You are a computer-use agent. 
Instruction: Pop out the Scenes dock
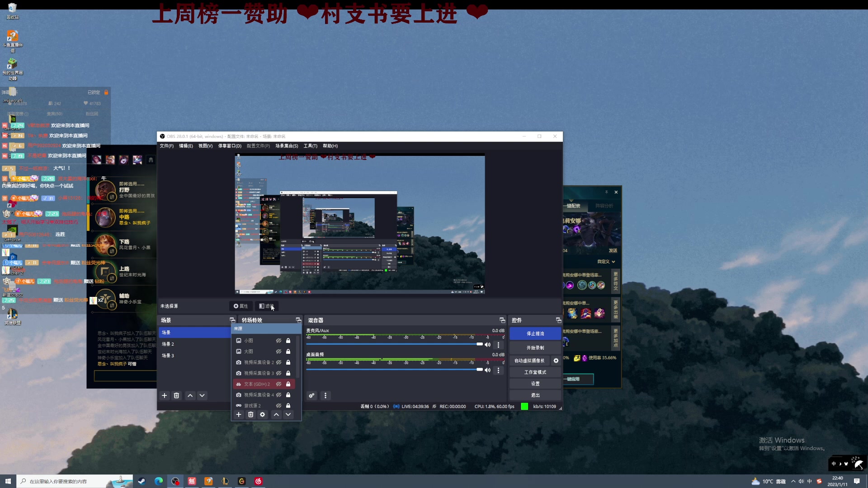click(x=232, y=320)
